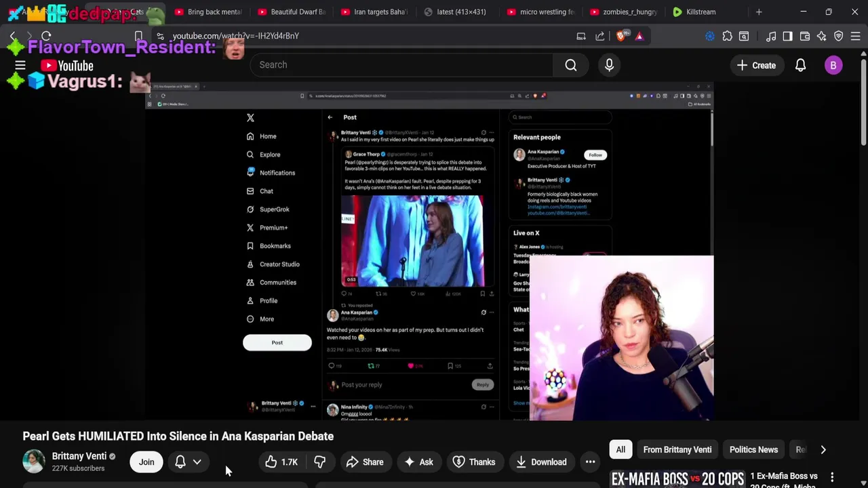This screenshot has height=488, width=868.
Task: Open the Brave VPN shield icon
Action: pos(838,36)
